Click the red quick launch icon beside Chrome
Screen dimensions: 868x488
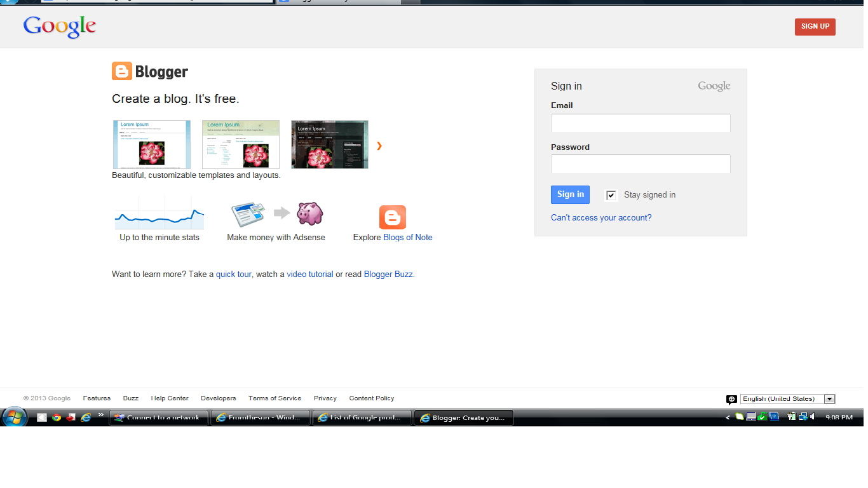point(71,417)
